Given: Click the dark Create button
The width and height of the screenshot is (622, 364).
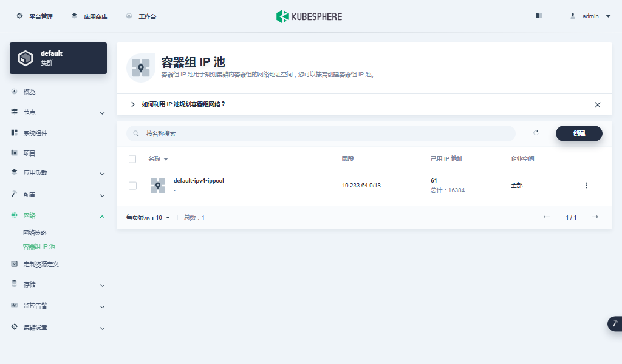Looking at the screenshot, I should pos(579,133).
